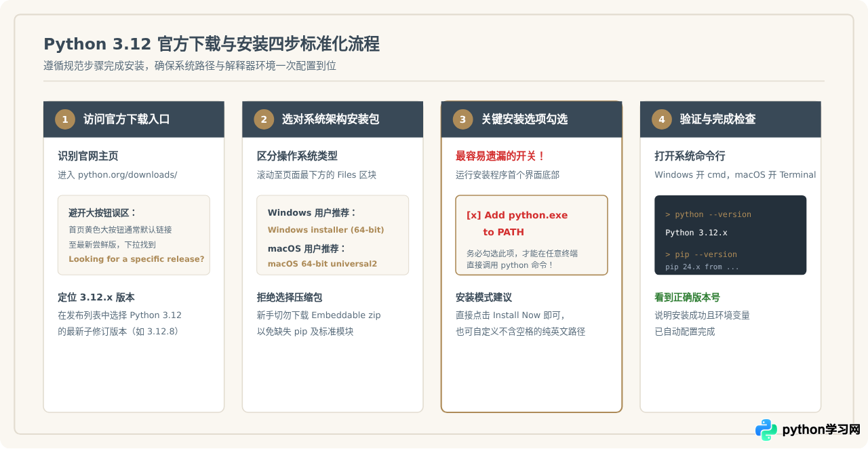Click the line '直接点击 Install Now 即可，'
Screen dimensions: 868x449
(x=510, y=315)
